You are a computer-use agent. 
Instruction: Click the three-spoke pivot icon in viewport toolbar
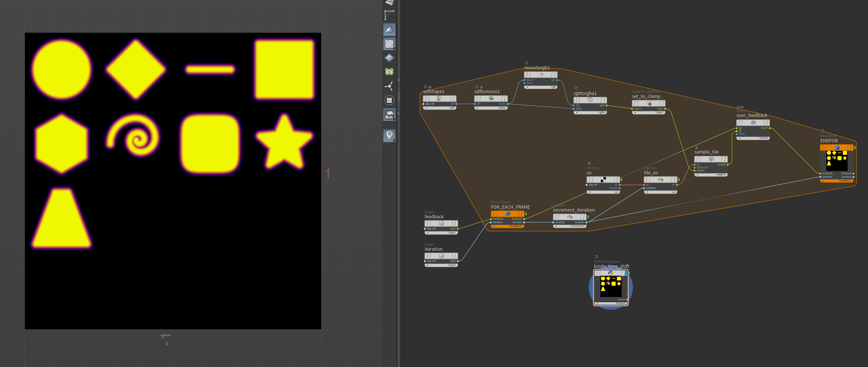point(389,86)
